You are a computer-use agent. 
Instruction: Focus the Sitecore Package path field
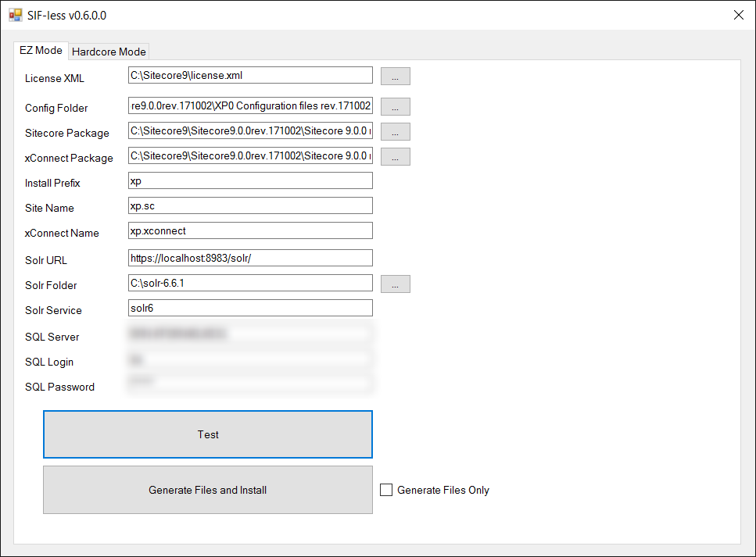(x=250, y=130)
